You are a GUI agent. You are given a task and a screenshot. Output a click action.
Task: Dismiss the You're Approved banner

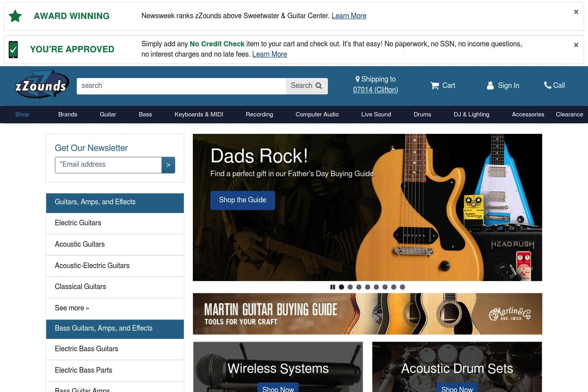(x=576, y=45)
